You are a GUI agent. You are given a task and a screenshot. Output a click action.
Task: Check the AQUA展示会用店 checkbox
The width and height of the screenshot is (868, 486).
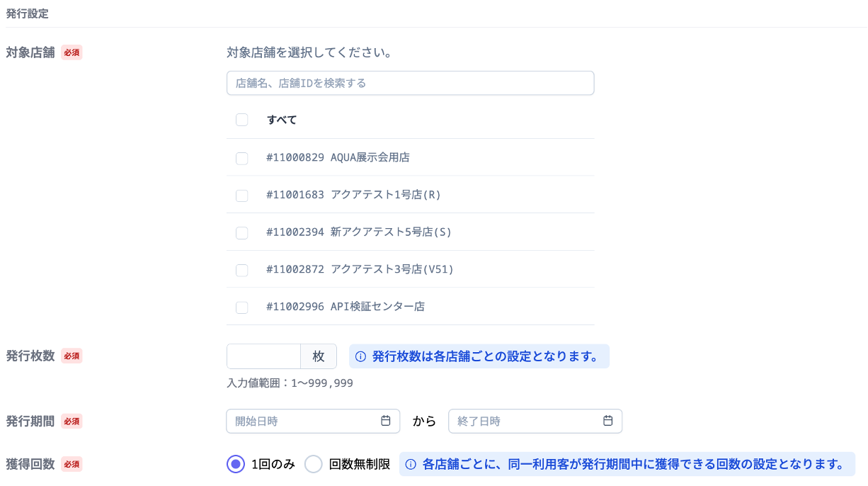tap(242, 158)
